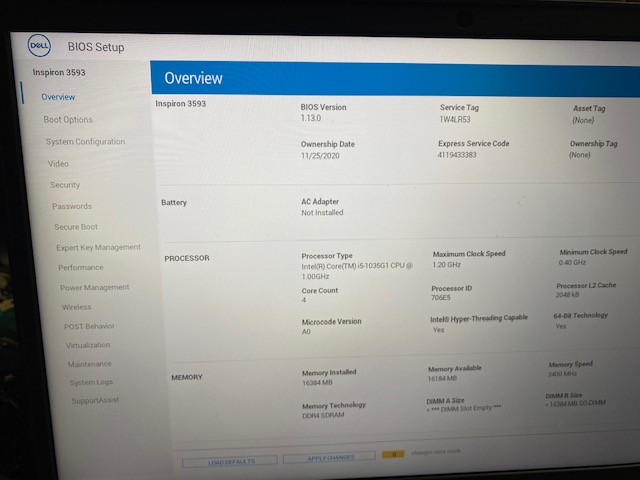Click 64-Bit Technology value Yes

click(x=561, y=326)
